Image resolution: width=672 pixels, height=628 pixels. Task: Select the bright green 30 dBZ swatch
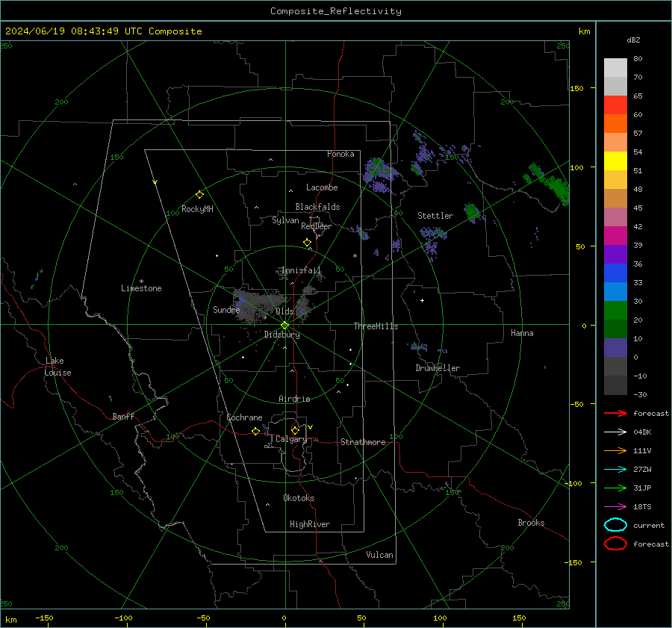(x=615, y=310)
